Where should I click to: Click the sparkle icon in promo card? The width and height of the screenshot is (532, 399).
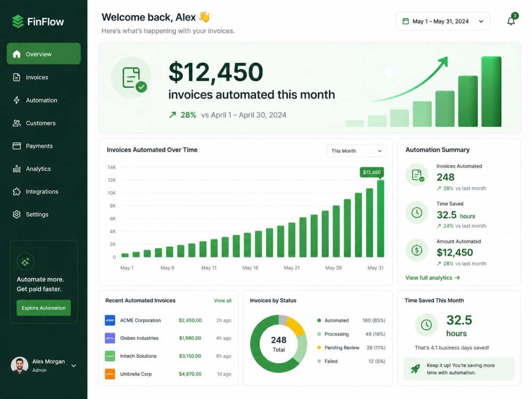point(26,262)
